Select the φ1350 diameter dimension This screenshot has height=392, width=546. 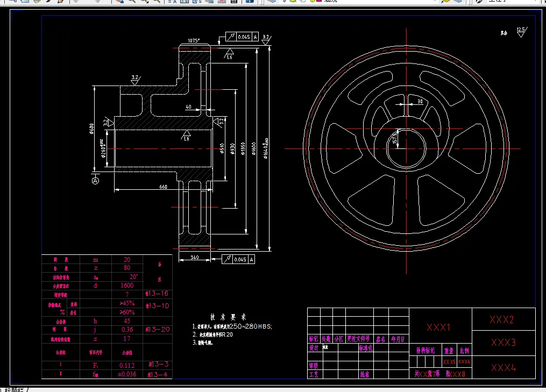pos(243,148)
